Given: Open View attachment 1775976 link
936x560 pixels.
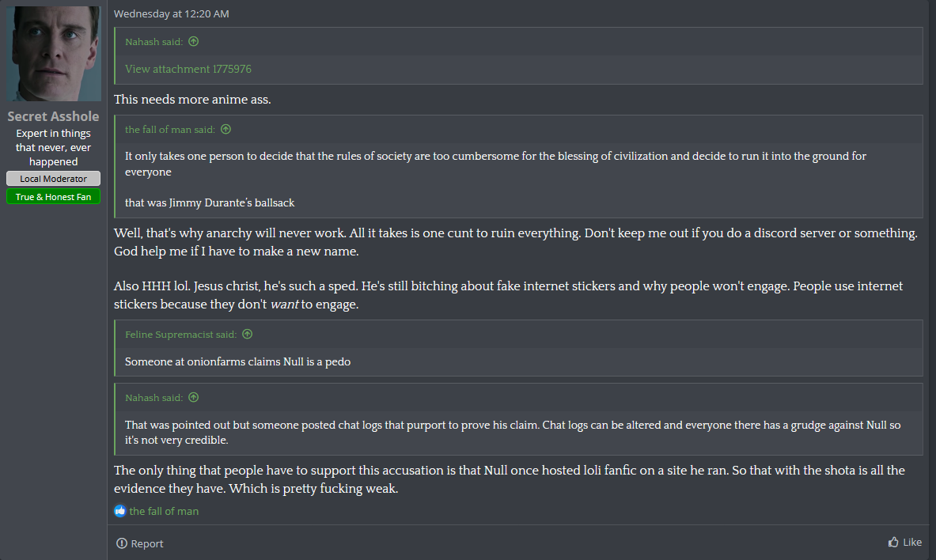Looking at the screenshot, I should pos(188,69).
